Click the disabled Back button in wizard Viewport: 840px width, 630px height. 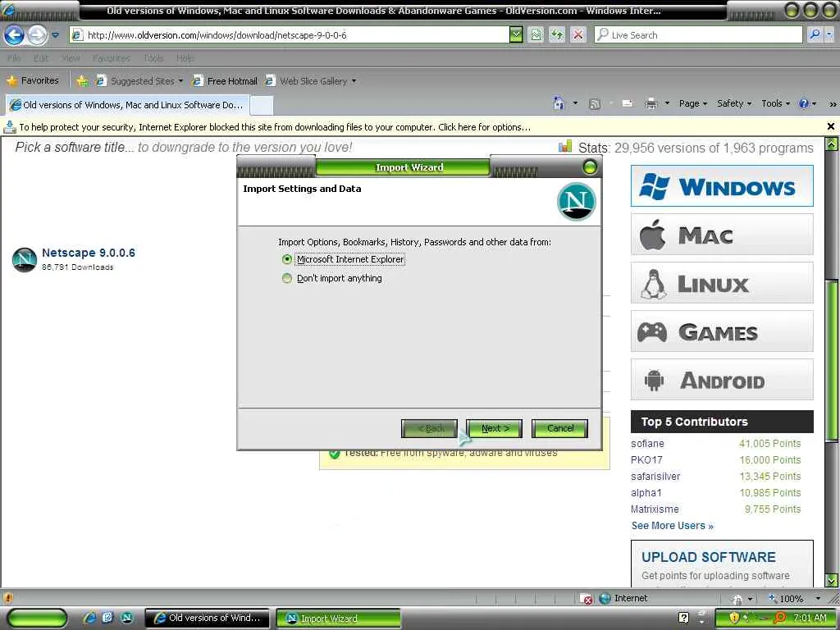(x=429, y=428)
